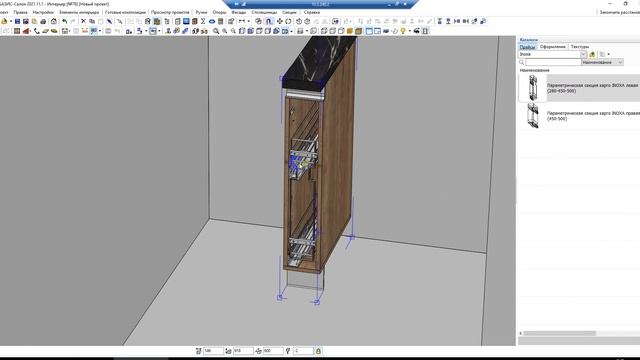Click the blue monitor icon in top toolbar
The image size is (640, 360).
click(186, 21)
